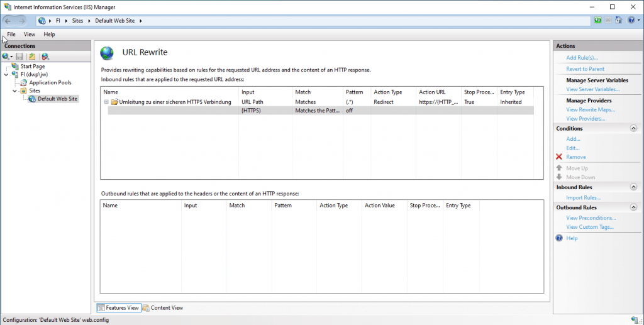Click the URL Rewrite globe icon in heading
644x325 pixels.
click(x=107, y=53)
